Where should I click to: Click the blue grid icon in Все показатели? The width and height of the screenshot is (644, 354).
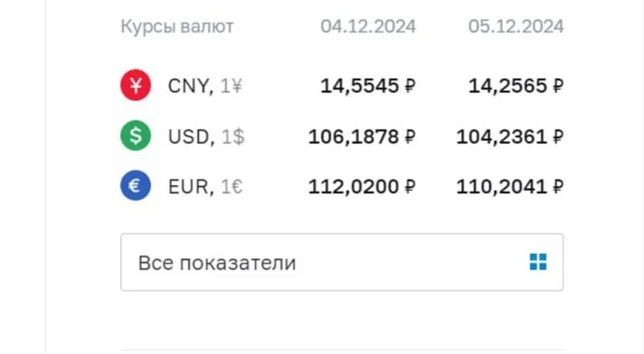pyautogui.click(x=538, y=263)
